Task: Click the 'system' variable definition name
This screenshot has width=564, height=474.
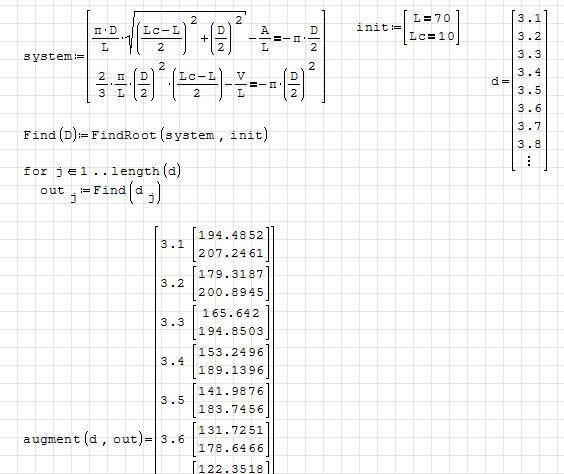Action: click(x=47, y=56)
